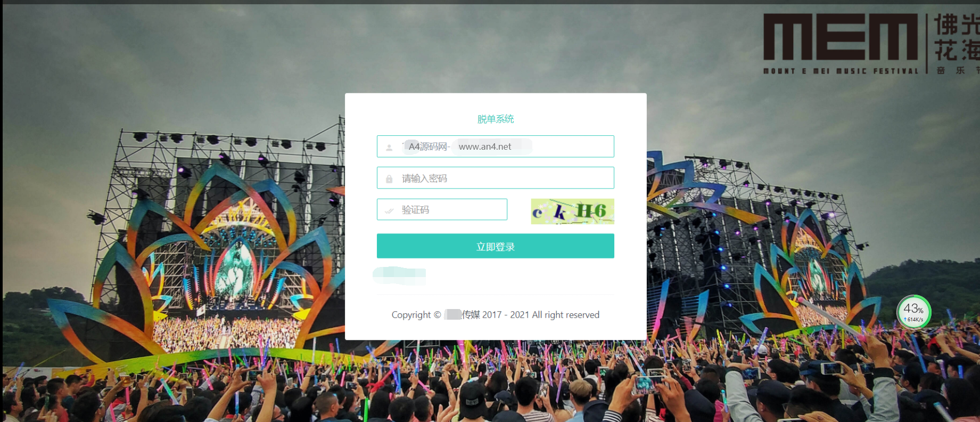Refresh the ckH6 captcha image

(572, 211)
